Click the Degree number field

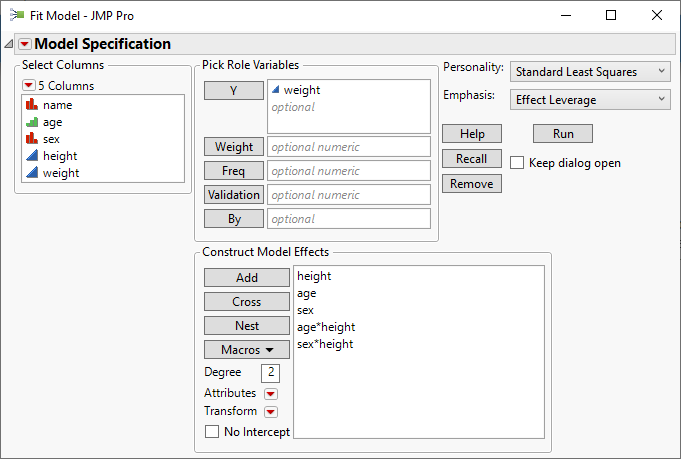(x=270, y=373)
